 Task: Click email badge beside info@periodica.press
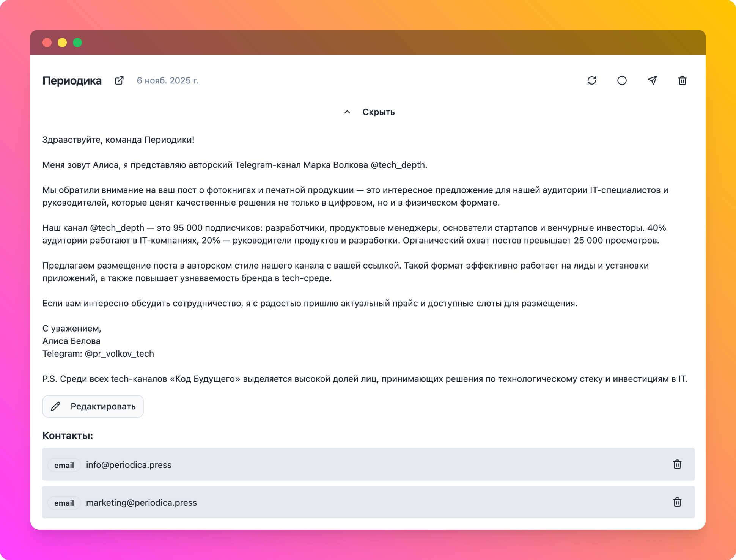click(x=64, y=465)
